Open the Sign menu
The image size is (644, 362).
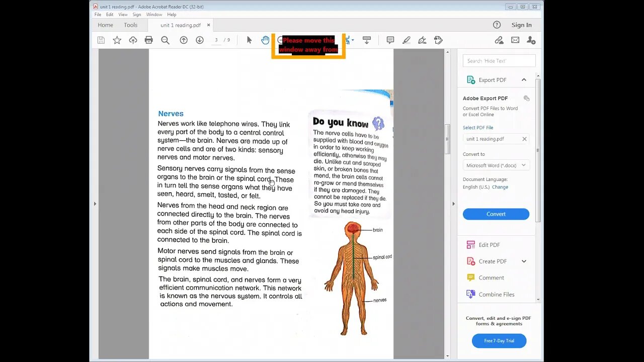coord(137,15)
